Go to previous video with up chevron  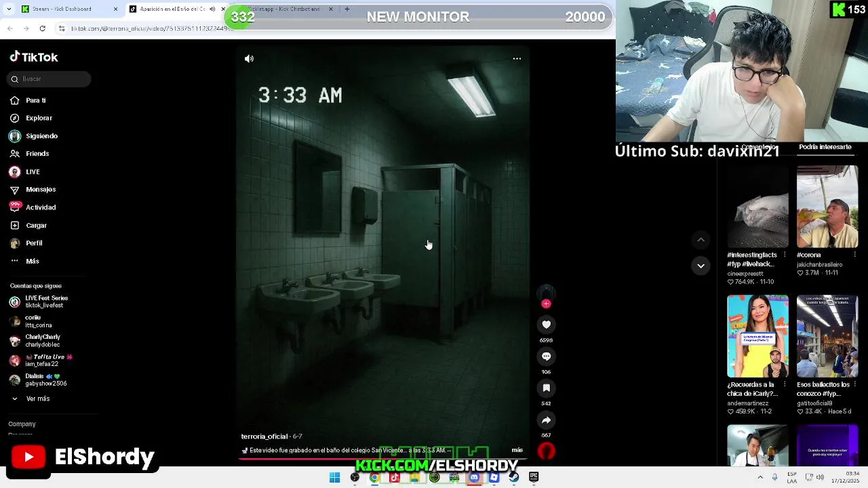point(701,240)
